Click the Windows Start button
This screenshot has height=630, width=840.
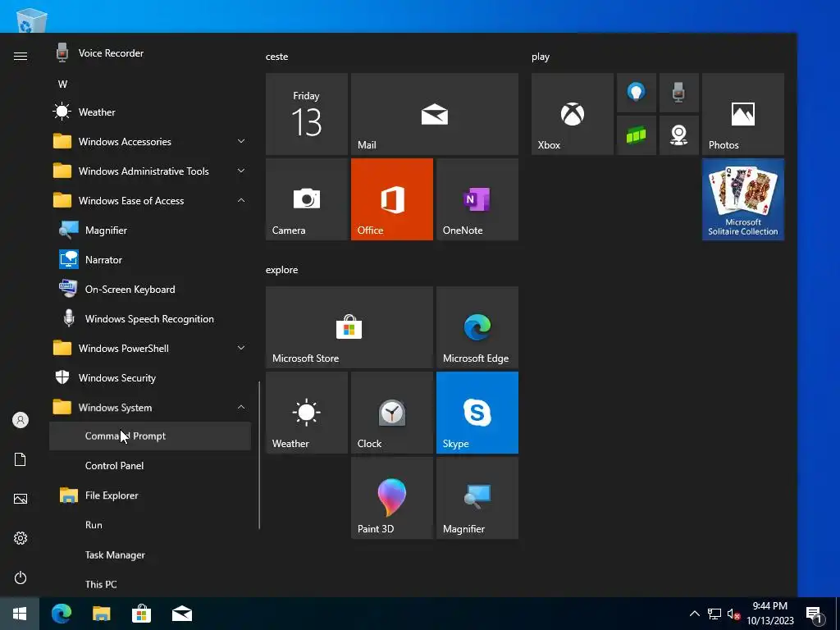pyautogui.click(x=20, y=614)
